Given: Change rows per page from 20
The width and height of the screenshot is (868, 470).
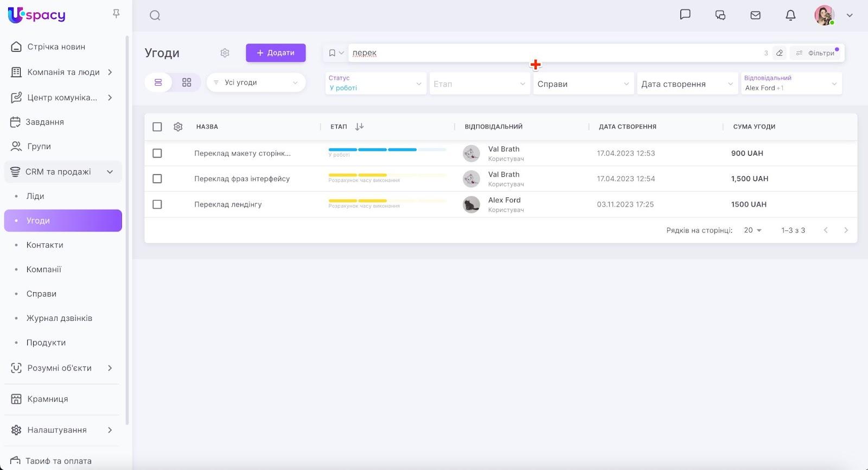Looking at the screenshot, I should click(x=752, y=230).
